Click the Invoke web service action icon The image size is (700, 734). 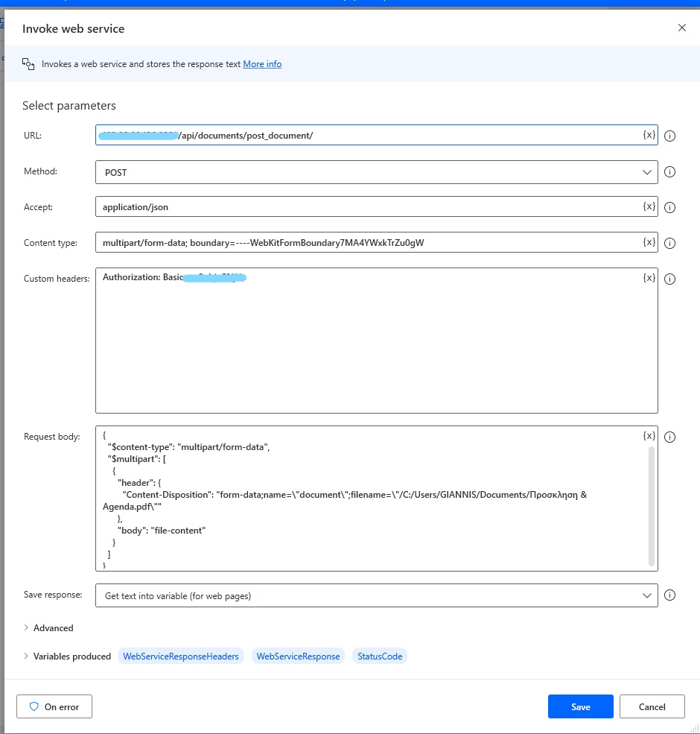coord(28,64)
